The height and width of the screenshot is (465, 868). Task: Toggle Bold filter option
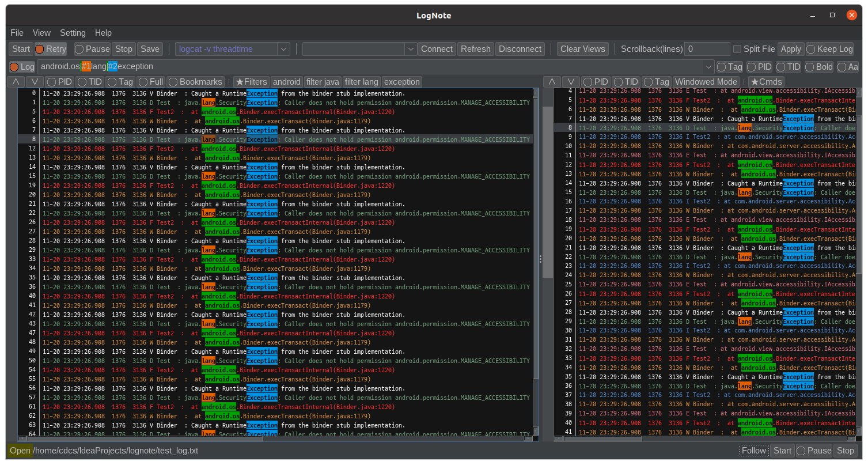[x=819, y=67]
